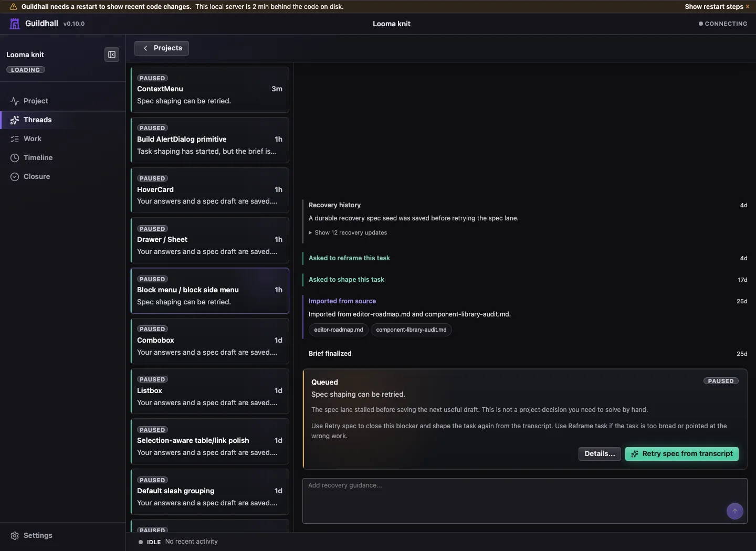
Task: Open the Project section
Action: (62, 101)
